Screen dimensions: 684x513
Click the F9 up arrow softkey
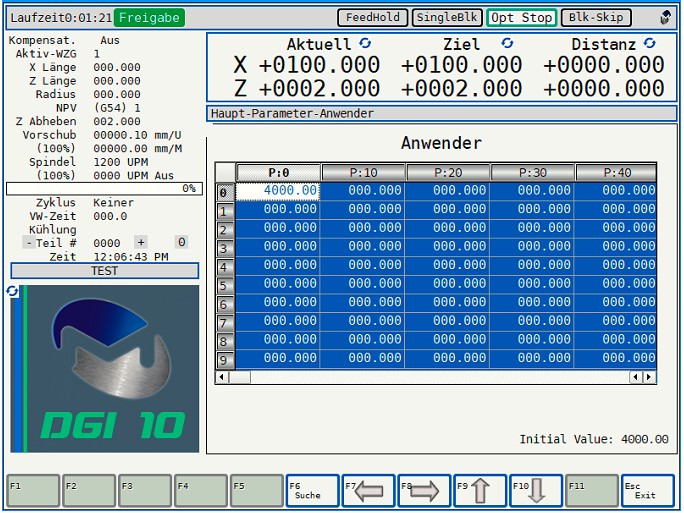pos(480,491)
